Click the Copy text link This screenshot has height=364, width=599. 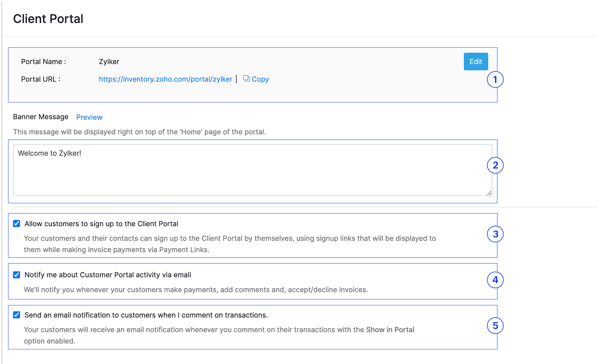[x=260, y=79]
